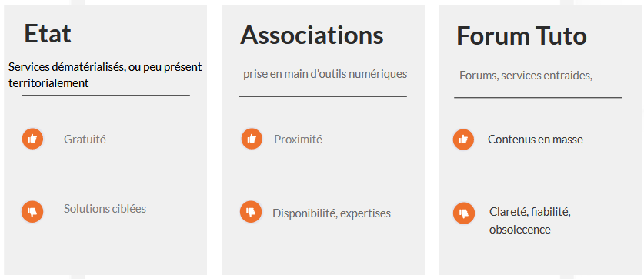Click the Proximité label
Viewport: 644px width, 279px height.
[x=299, y=139]
